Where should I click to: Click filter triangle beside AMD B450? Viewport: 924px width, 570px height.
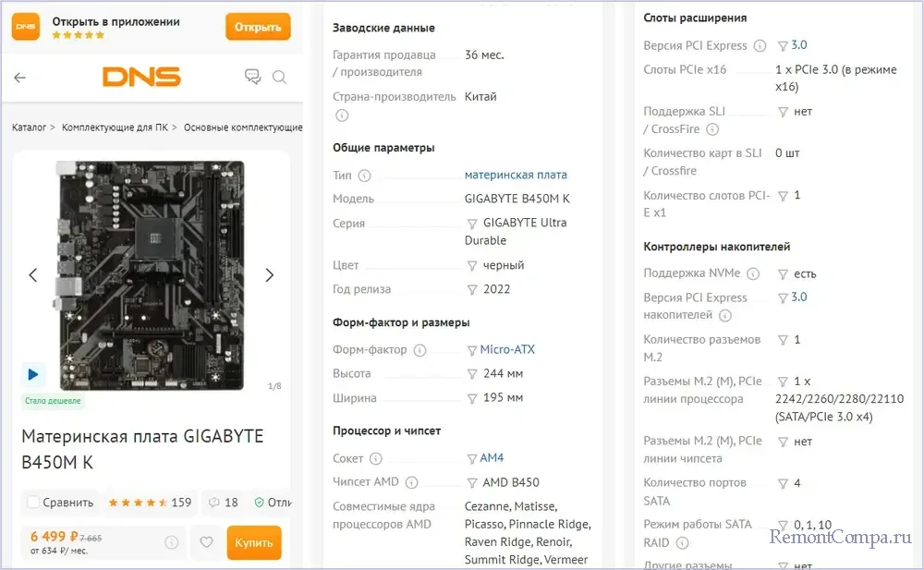coord(472,482)
